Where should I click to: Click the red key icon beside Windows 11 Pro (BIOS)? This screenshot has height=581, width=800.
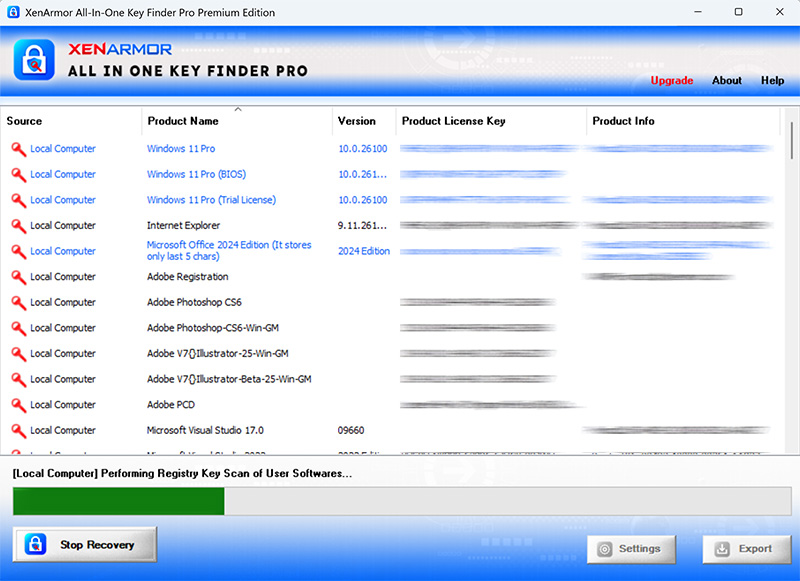(18, 175)
